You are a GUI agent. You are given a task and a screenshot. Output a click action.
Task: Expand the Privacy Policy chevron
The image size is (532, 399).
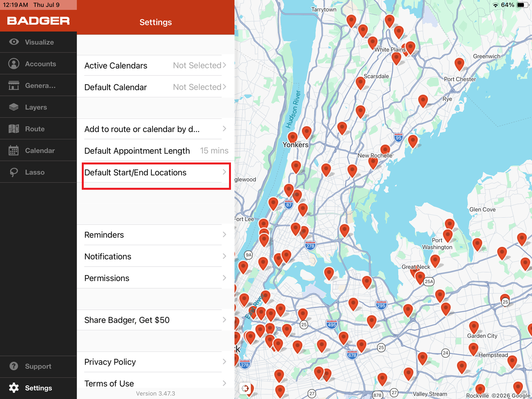224,362
